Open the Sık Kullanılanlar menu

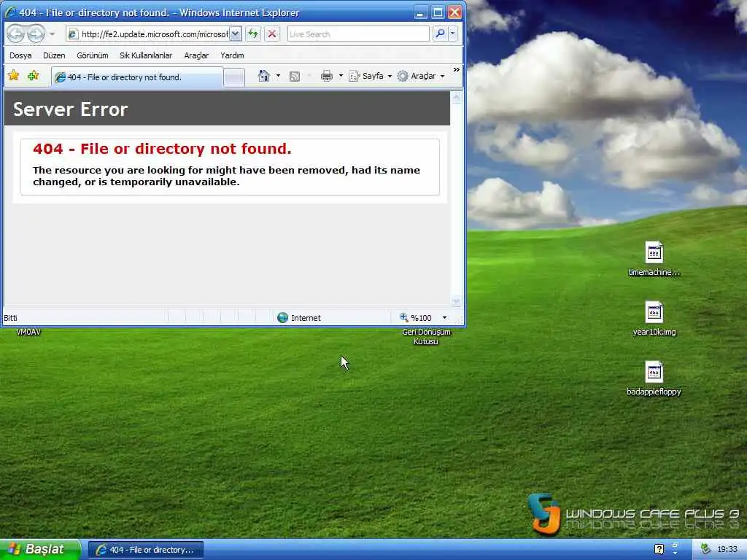pyautogui.click(x=146, y=55)
